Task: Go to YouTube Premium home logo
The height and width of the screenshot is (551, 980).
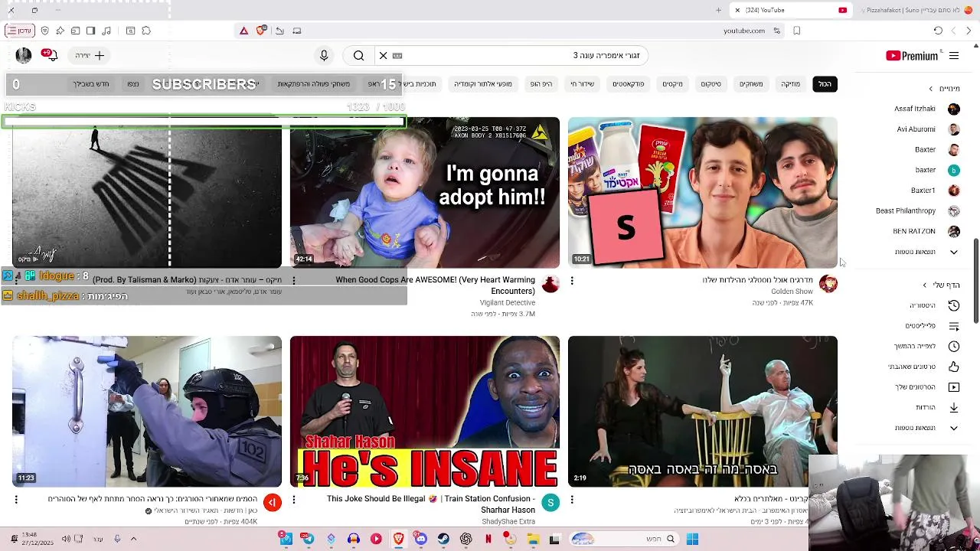Action: click(911, 56)
